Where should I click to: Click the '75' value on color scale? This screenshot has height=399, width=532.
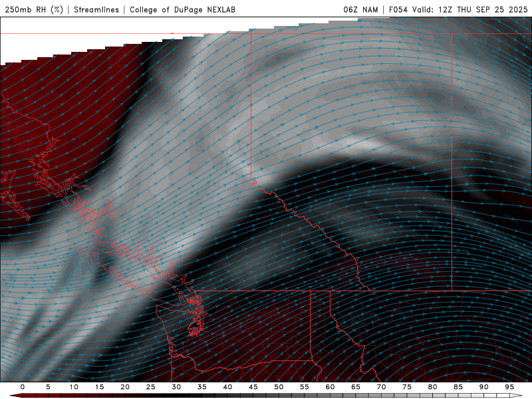407,387
